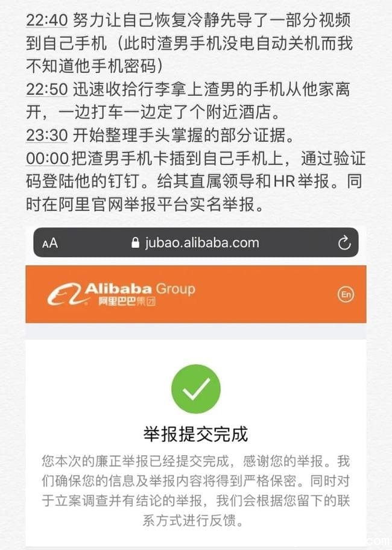
Task: Reload the page with the refresh icon
Action: tap(344, 242)
